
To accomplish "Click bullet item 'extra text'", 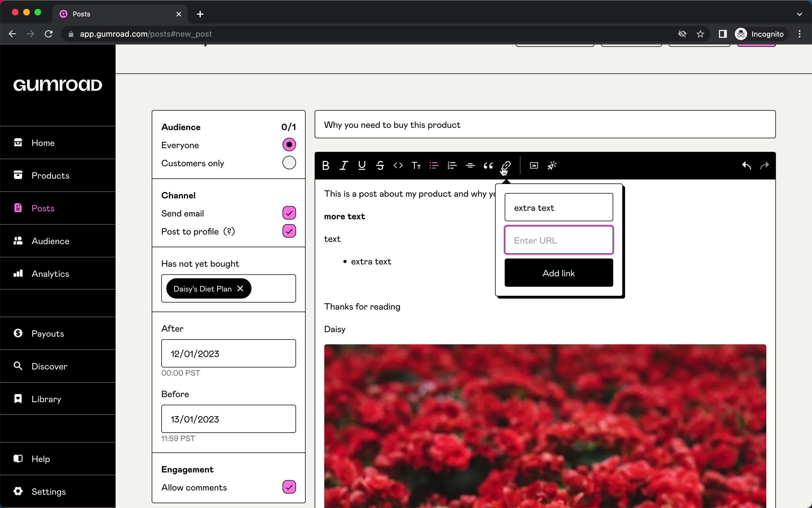I will 371,262.
